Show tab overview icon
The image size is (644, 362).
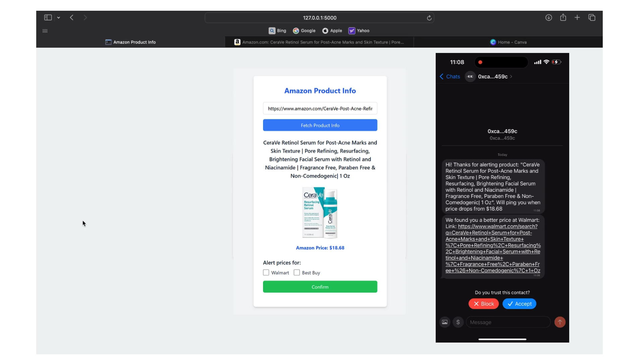pyautogui.click(x=592, y=17)
